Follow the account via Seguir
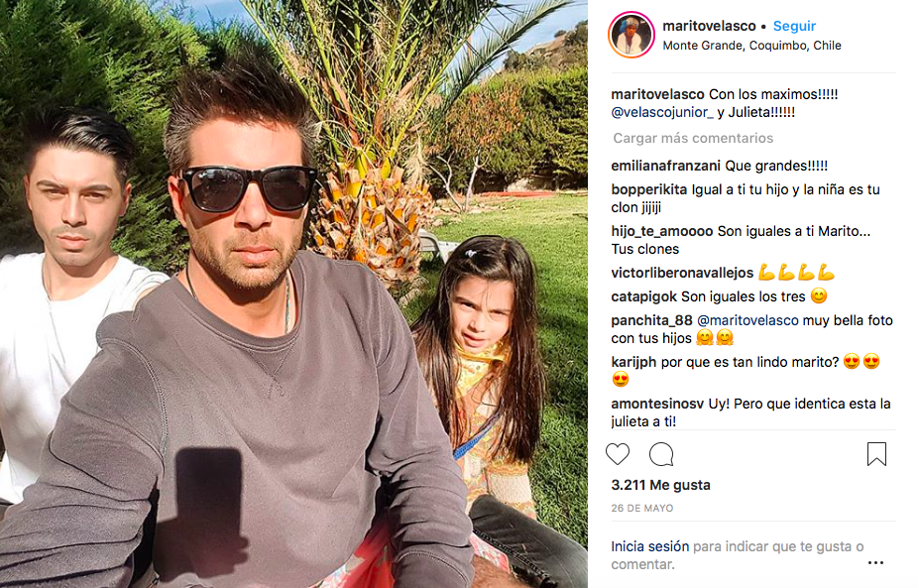 (794, 26)
